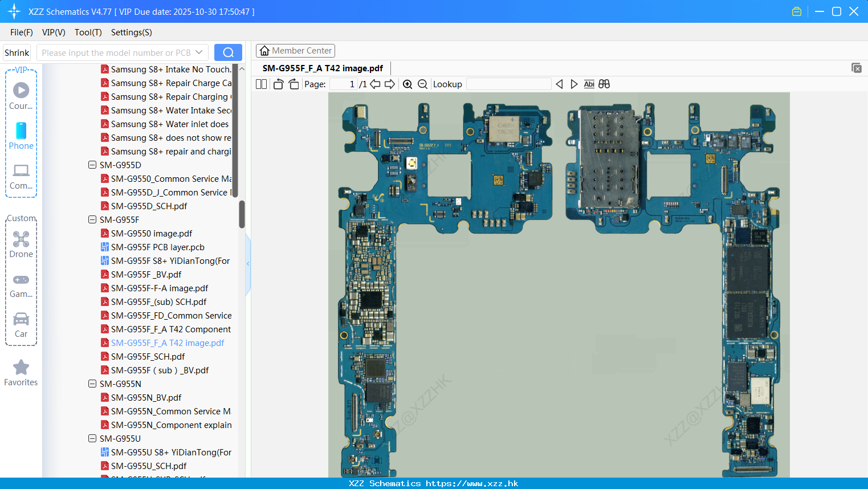The height and width of the screenshot is (489, 868).
Task: Collapse the left panel via splitter handle
Action: [248, 264]
